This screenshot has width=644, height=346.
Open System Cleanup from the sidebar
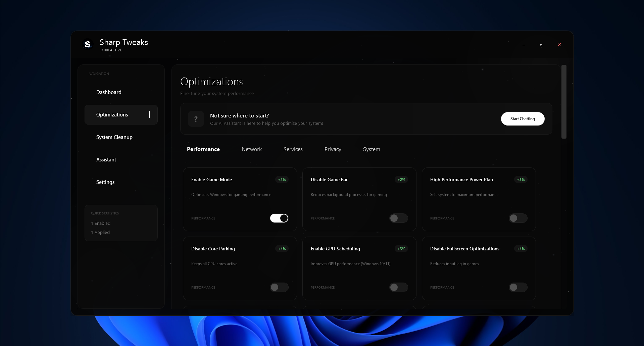114,137
